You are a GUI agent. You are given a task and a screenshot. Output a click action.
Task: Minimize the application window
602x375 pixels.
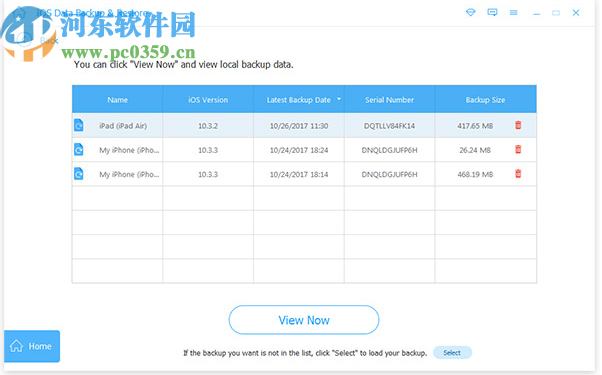click(x=536, y=14)
